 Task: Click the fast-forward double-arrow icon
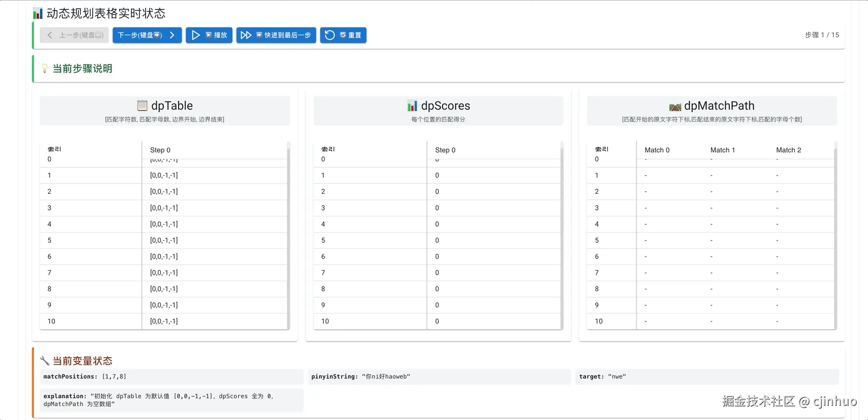point(246,35)
